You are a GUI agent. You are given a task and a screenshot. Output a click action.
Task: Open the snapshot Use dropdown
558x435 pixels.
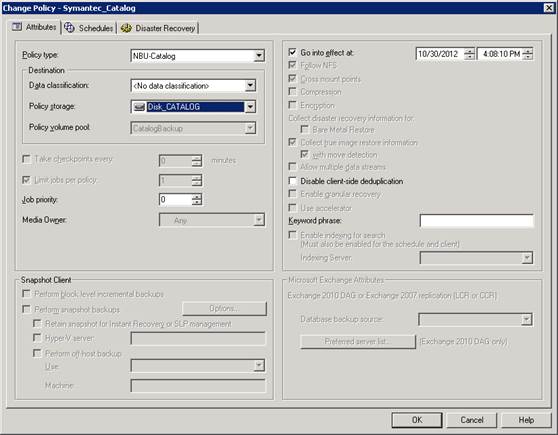point(259,365)
